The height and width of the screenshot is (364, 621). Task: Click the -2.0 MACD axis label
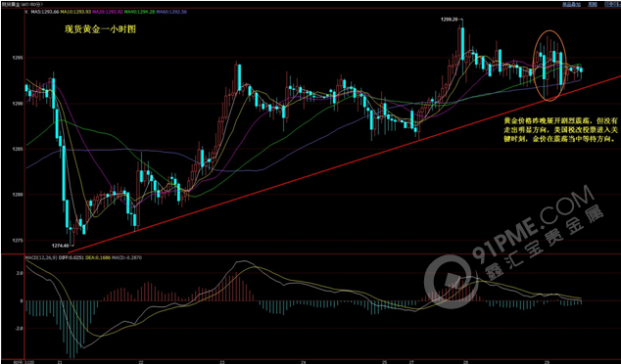pos(20,329)
